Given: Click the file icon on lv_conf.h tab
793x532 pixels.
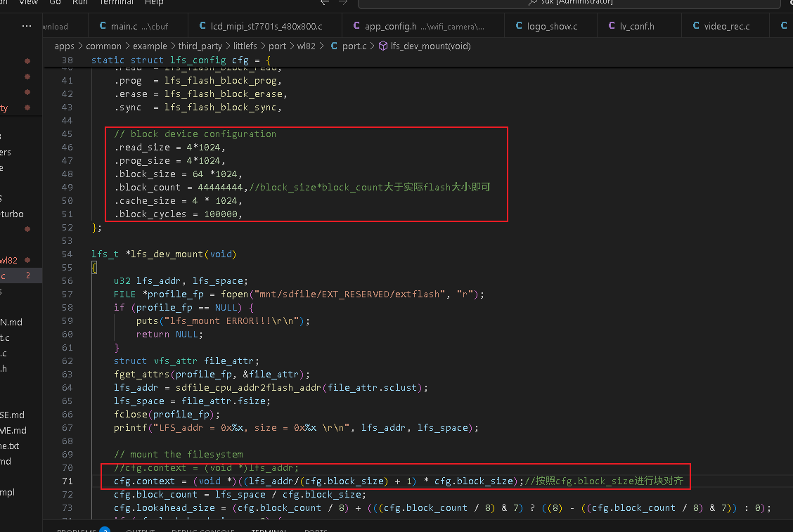Looking at the screenshot, I should [612, 26].
